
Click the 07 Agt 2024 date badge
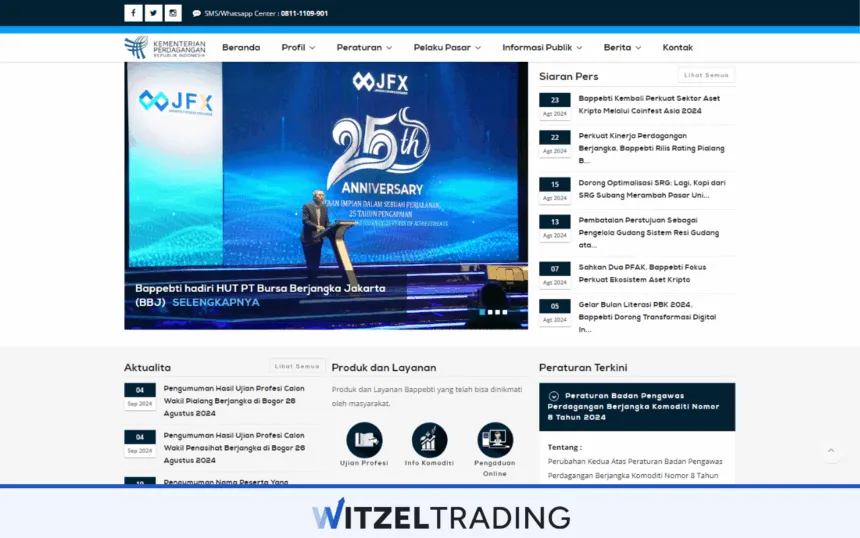pyautogui.click(x=555, y=275)
